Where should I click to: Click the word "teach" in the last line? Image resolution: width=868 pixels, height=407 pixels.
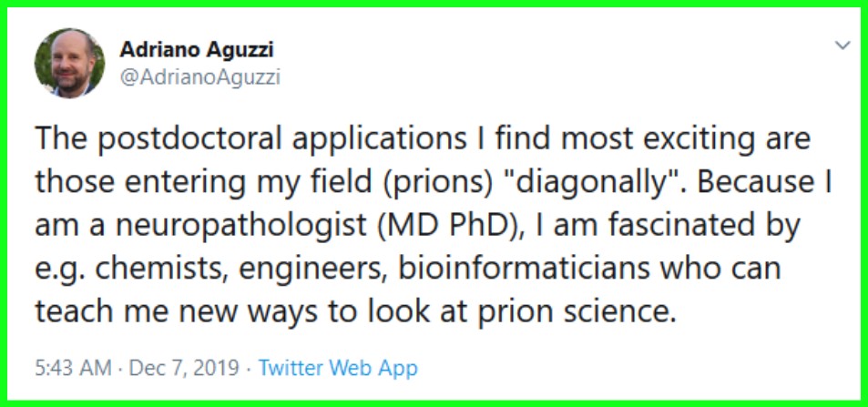click(75, 310)
